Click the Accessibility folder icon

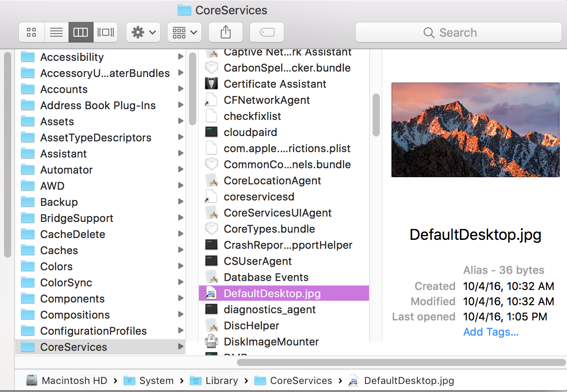click(x=28, y=57)
